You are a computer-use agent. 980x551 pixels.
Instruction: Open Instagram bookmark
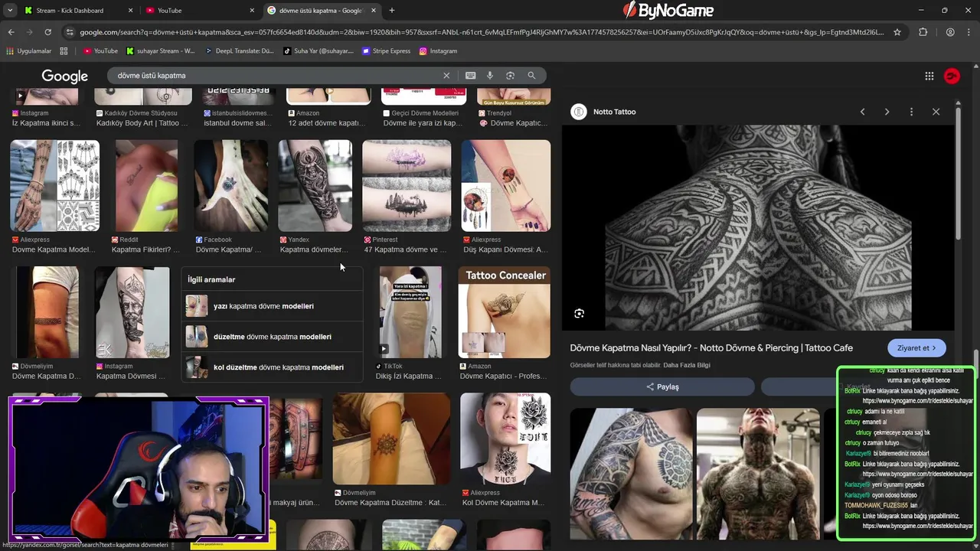[438, 51]
